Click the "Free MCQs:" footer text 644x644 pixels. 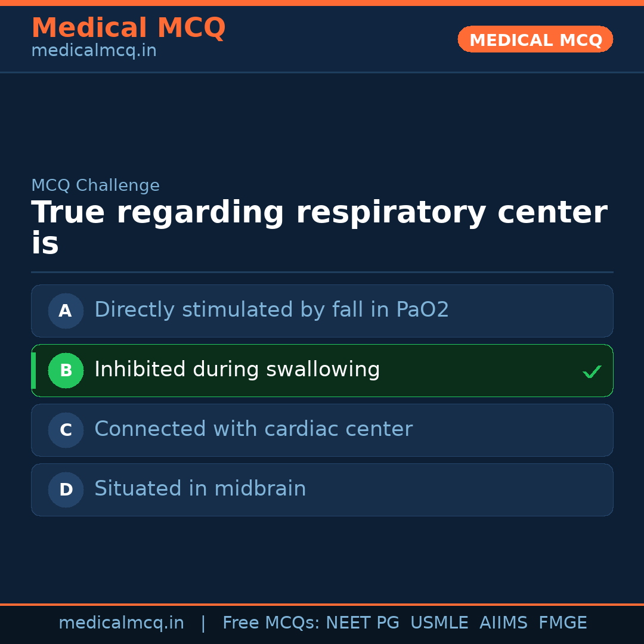[x=271, y=623]
